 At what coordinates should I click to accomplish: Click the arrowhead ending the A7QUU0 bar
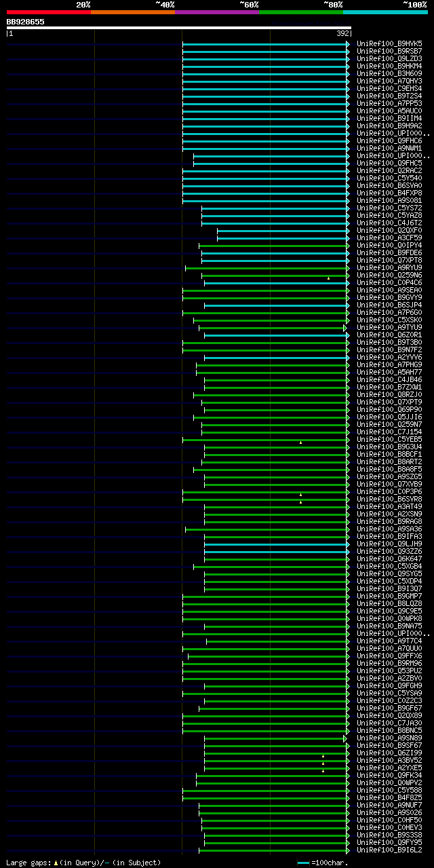[348, 648]
